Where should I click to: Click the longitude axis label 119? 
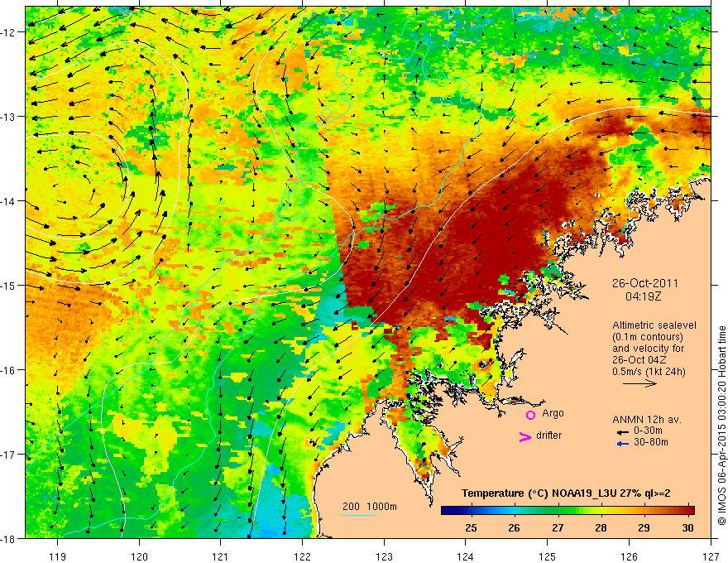click(58, 556)
